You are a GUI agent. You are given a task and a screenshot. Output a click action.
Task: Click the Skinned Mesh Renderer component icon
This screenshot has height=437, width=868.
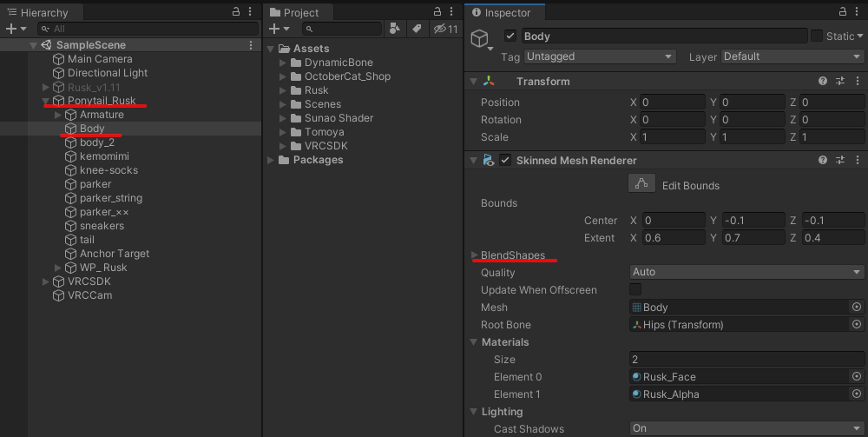[x=488, y=160]
